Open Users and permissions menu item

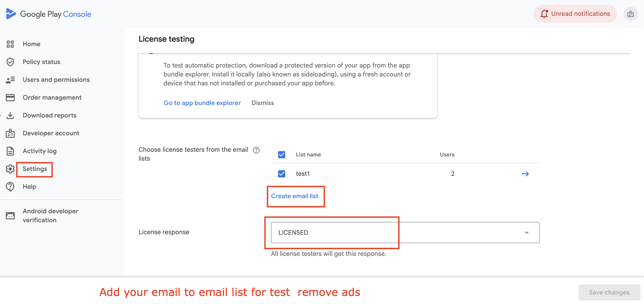click(x=56, y=80)
